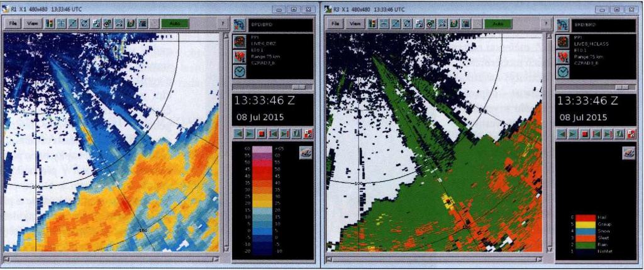Image resolution: width=644 pixels, height=270 pixels.
Task: Click animation settings button in left playback row
Action: 297,133
